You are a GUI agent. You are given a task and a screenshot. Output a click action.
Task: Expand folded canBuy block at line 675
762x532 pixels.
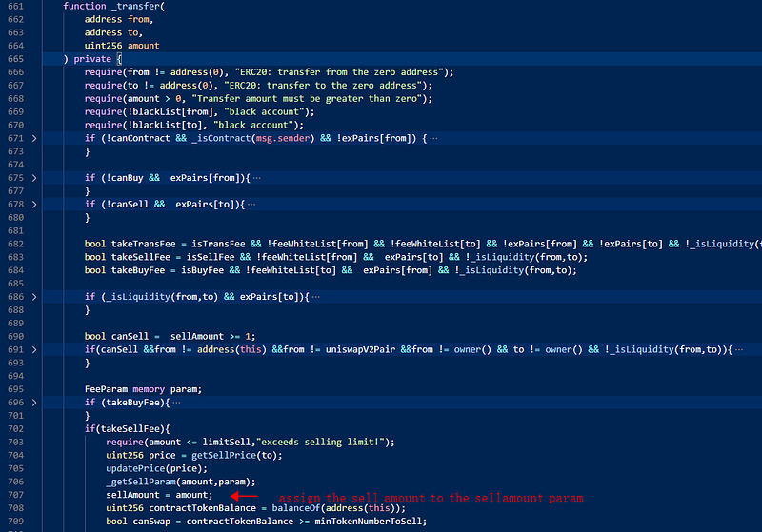click(x=35, y=178)
